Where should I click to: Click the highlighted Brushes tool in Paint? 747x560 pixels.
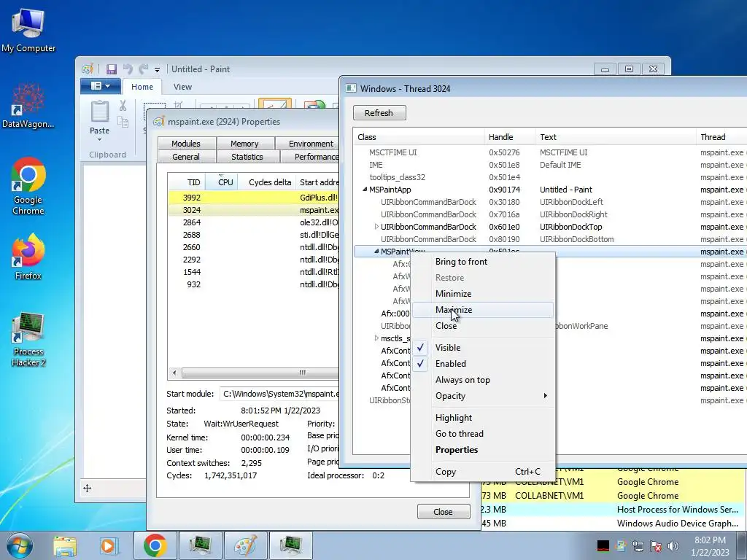[275, 104]
